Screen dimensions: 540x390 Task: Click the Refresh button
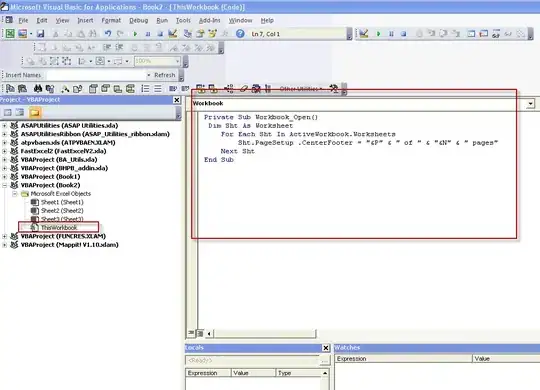coord(165,75)
